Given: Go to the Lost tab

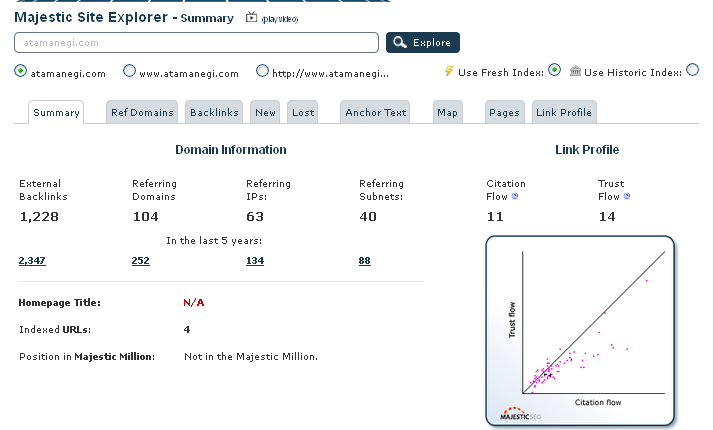Looking at the screenshot, I should [x=303, y=112].
